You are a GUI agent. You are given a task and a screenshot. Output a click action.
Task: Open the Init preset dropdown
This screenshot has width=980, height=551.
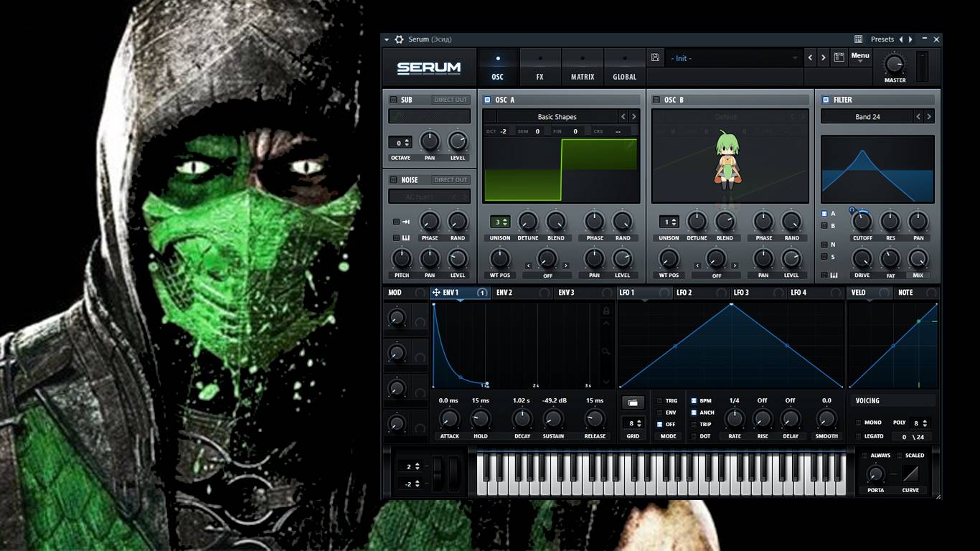click(x=733, y=58)
